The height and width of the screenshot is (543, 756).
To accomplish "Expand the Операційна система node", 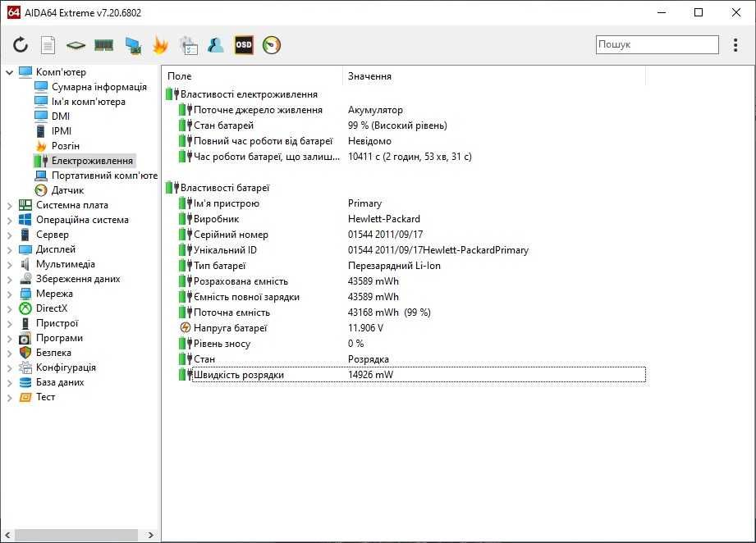I will 10,221.
